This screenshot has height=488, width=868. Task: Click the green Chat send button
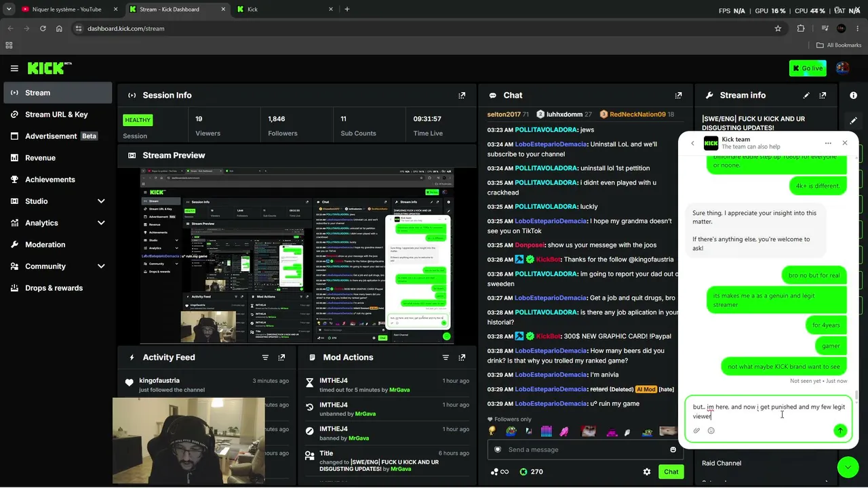click(x=671, y=472)
